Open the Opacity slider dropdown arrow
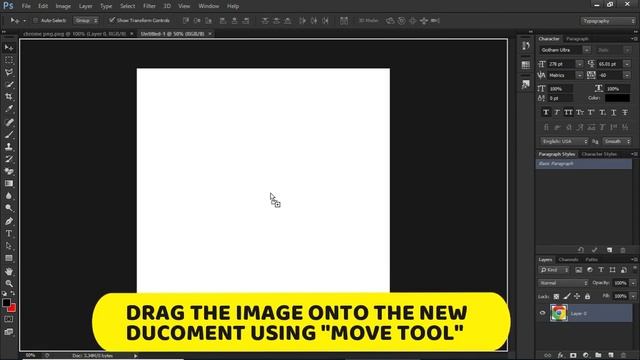640x360 pixels. coord(633,283)
